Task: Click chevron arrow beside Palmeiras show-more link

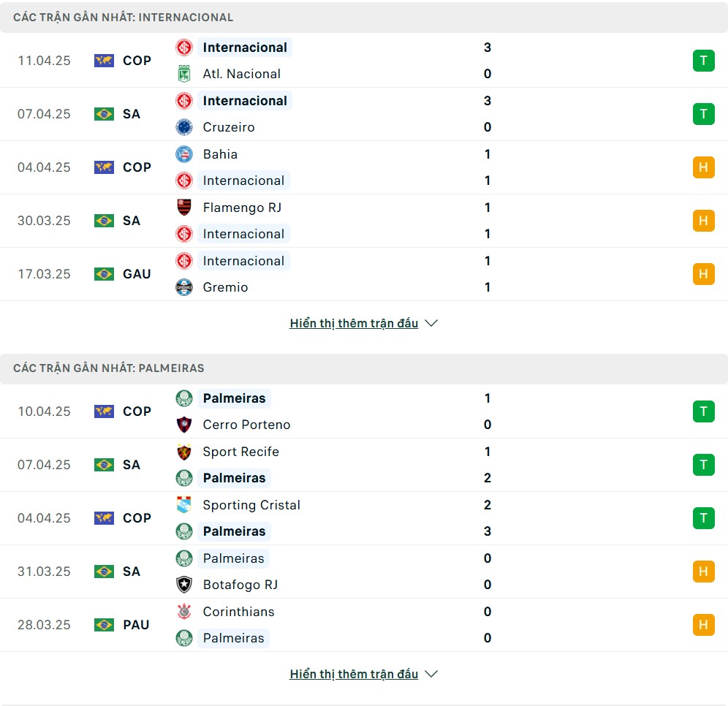Action: pos(431,674)
